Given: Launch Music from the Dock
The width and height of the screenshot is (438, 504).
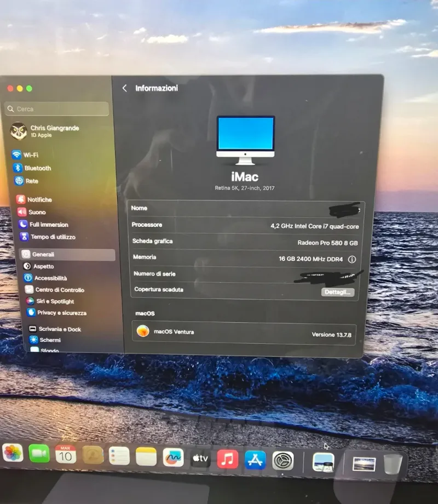Looking at the screenshot, I should (x=228, y=459).
